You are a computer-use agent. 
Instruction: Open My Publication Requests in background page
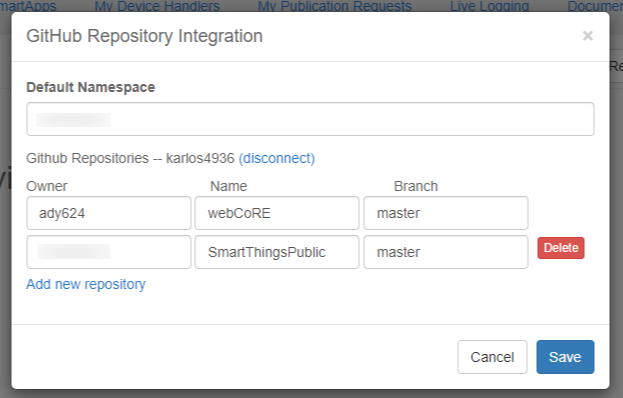tap(335, 6)
